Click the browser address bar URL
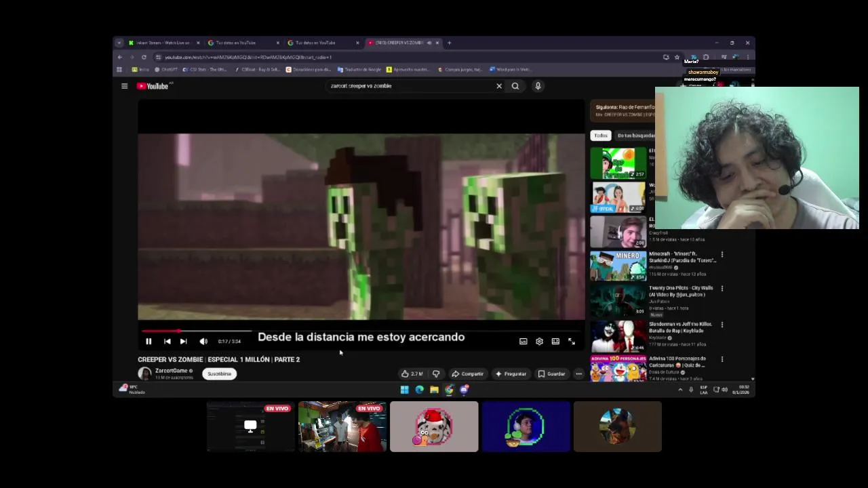Screen dimensions: 868x488 click(248, 57)
